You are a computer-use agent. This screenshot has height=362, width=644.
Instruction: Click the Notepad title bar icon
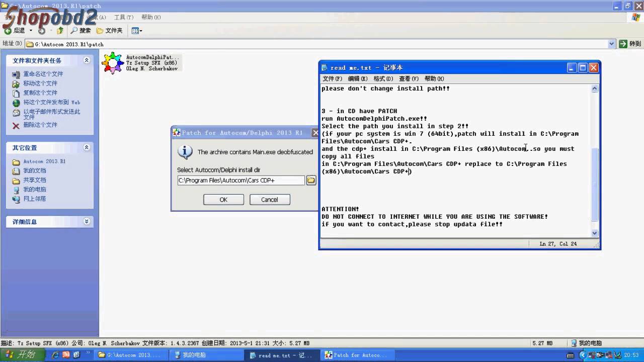[x=325, y=68]
